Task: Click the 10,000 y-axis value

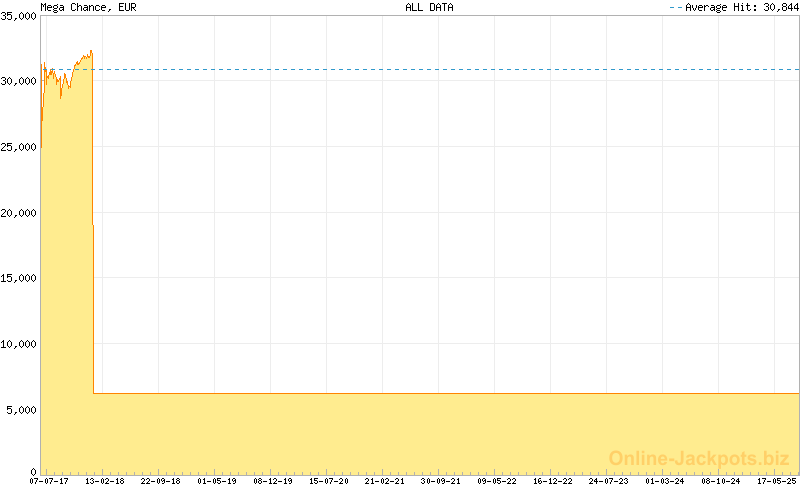Action: (18, 344)
